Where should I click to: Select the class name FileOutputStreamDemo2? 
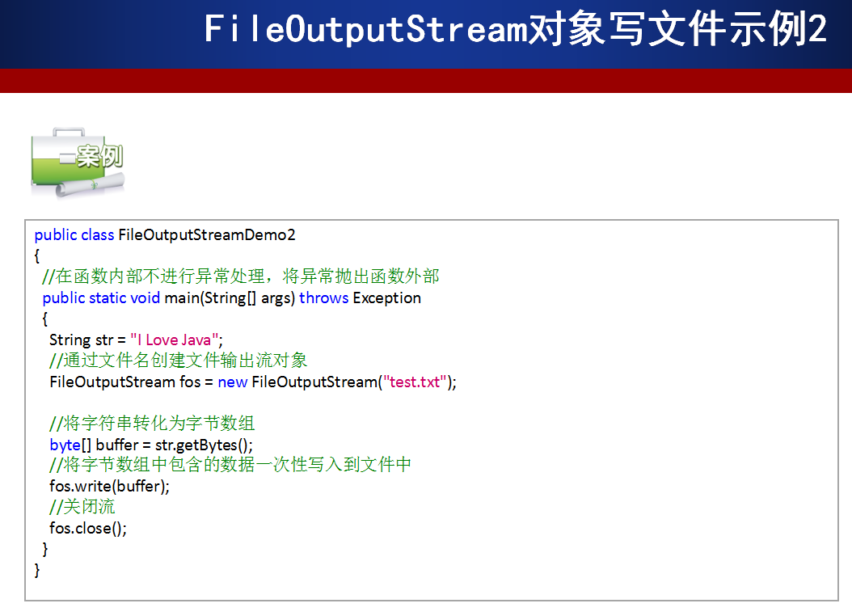(x=207, y=234)
